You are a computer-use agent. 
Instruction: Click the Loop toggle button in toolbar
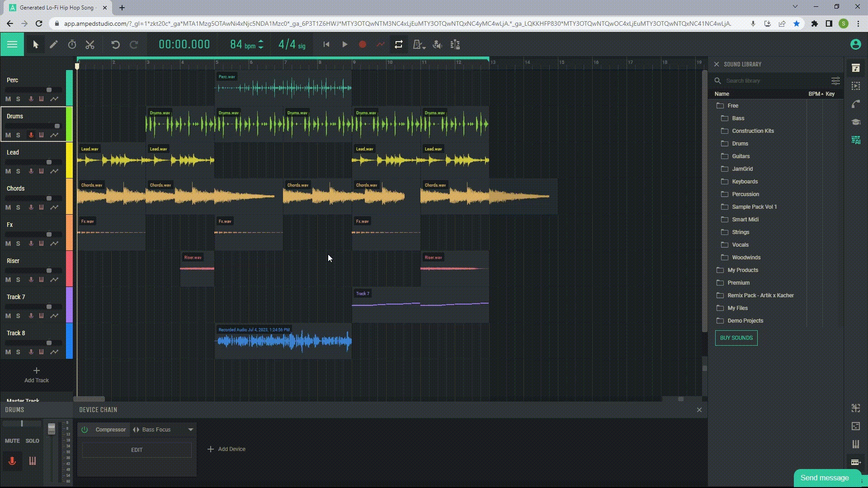coord(398,45)
